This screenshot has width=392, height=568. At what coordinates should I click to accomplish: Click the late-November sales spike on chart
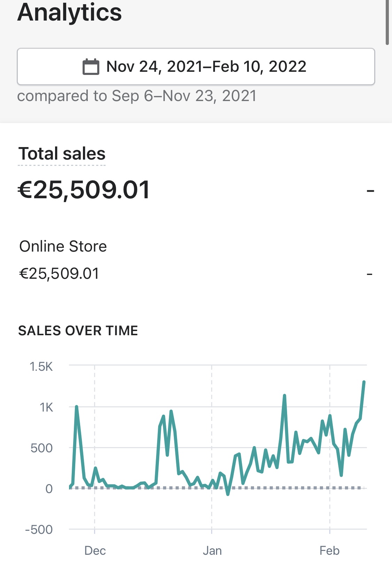click(76, 407)
